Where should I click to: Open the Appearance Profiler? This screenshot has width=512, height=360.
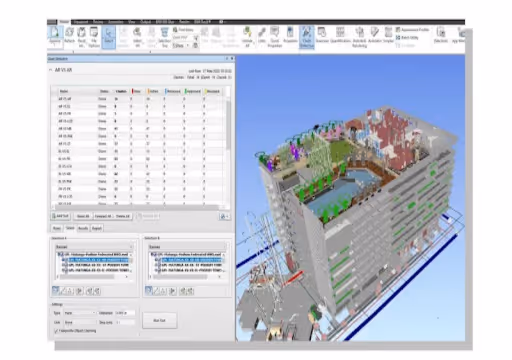tap(412, 30)
